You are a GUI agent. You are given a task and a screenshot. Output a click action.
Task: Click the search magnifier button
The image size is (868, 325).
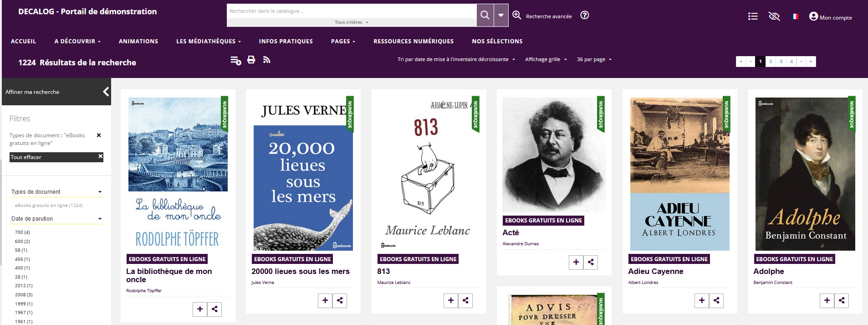pos(485,15)
